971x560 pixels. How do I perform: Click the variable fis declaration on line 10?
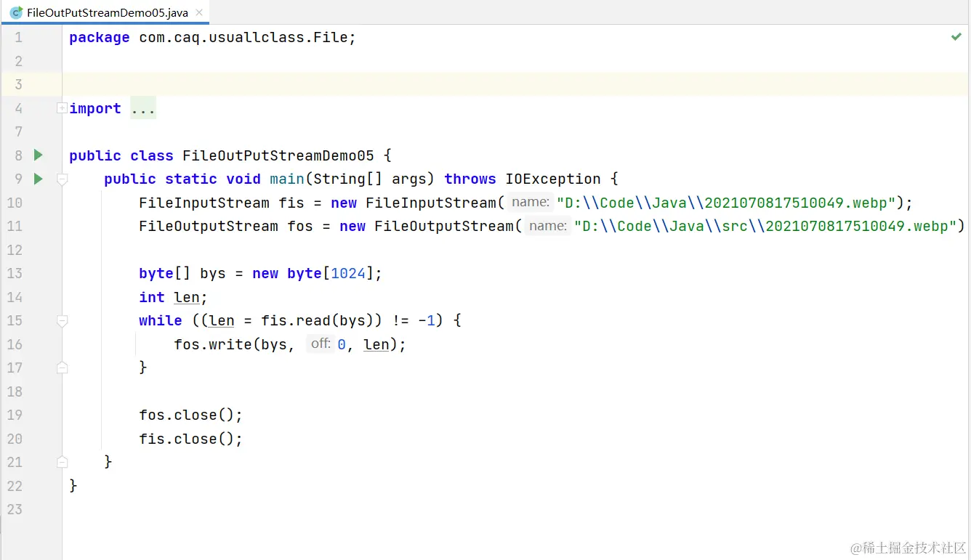pos(291,203)
